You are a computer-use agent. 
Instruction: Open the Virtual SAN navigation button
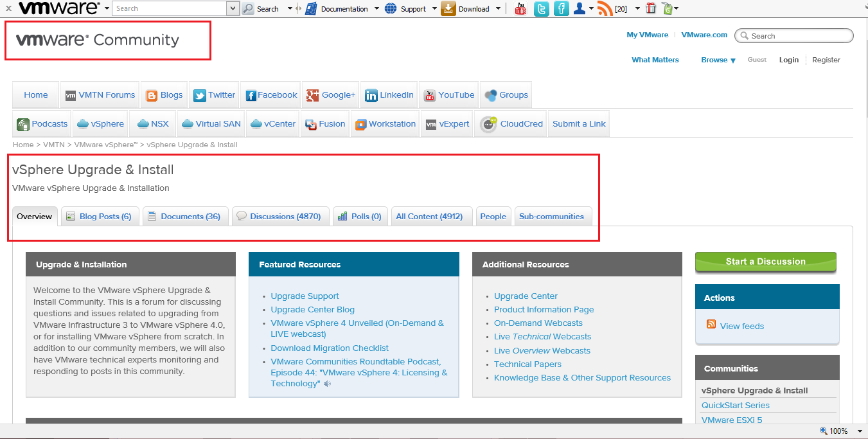click(x=211, y=123)
